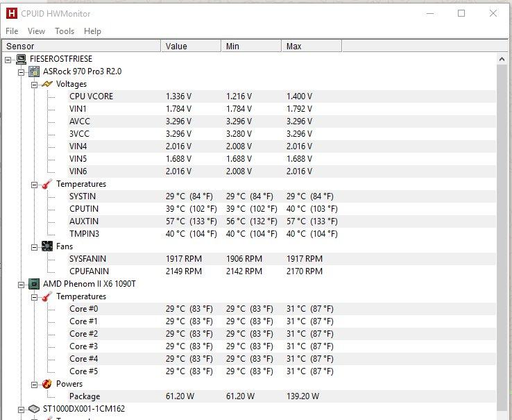Image resolution: width=512 pixels, height=420 pixels.
Task: Select the VIN4 voltage row
Action: pyautogui.click(x=282, y=146)
